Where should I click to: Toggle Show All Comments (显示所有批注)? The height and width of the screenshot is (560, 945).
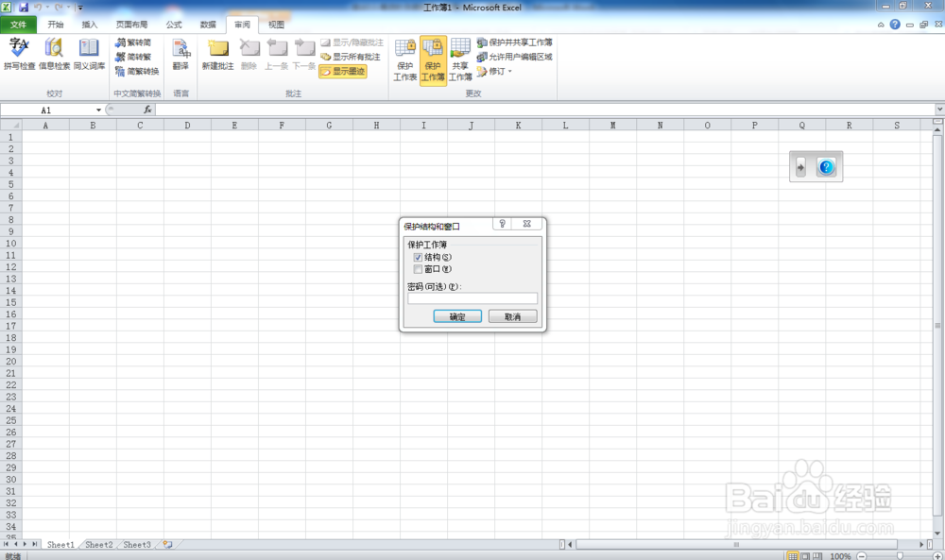351,57
